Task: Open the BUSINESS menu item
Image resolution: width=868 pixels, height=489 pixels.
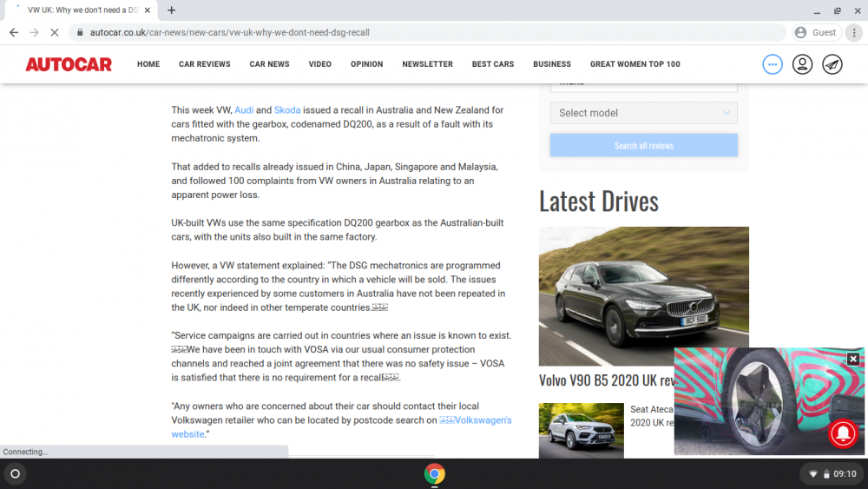Action: (x=552, y=64)
